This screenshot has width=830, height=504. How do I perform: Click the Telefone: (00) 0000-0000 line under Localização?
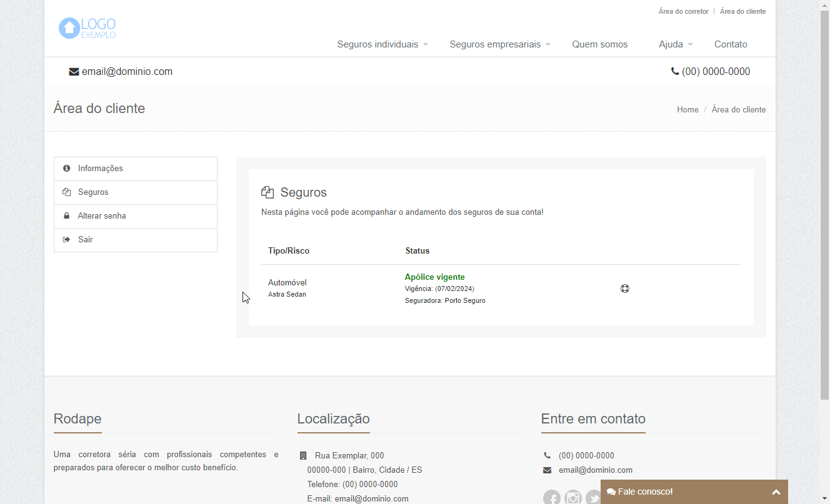click(352, 485)
